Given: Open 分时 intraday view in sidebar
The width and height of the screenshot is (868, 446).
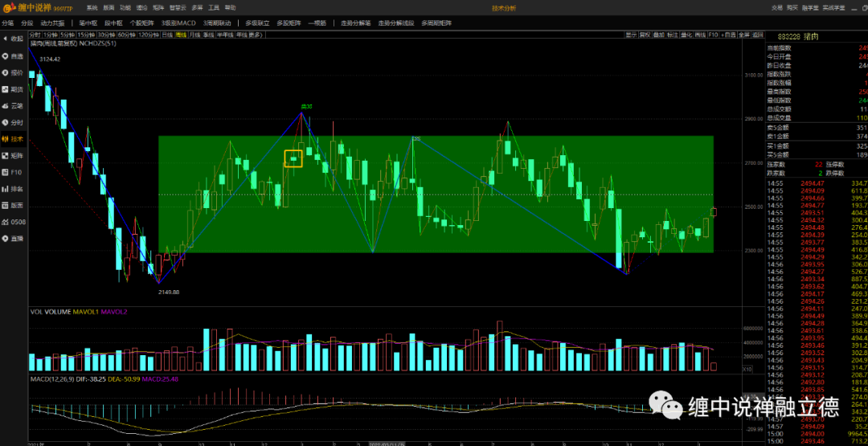Looking at the screenshot, I should pos(12,122).
